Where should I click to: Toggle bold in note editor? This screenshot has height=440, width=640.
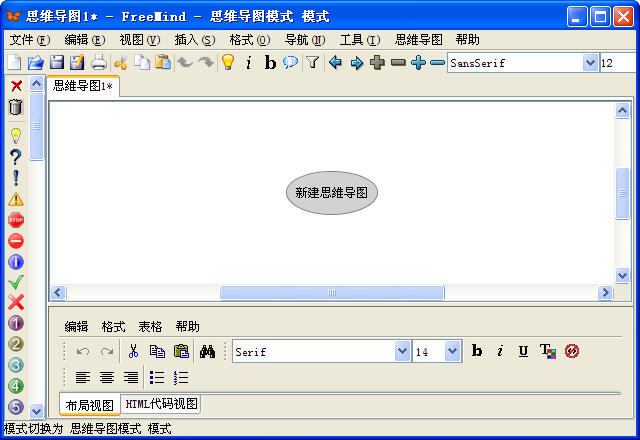click(x=477, y=351)
